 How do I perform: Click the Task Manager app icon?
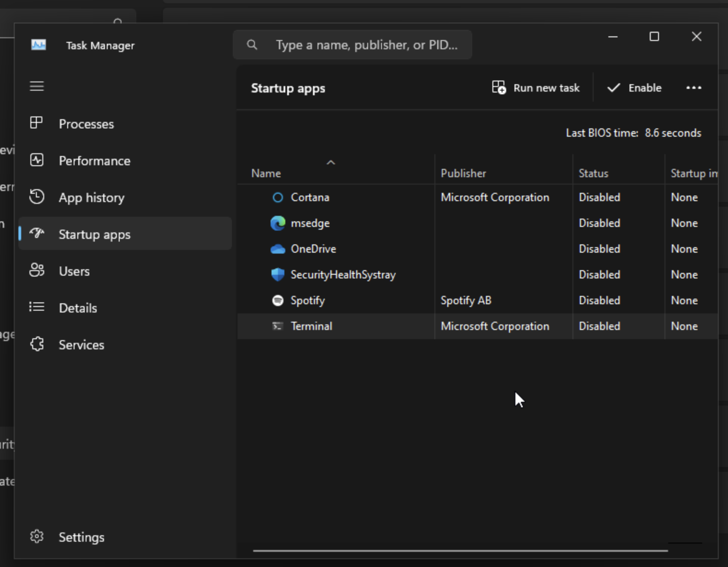pos(38,45)
